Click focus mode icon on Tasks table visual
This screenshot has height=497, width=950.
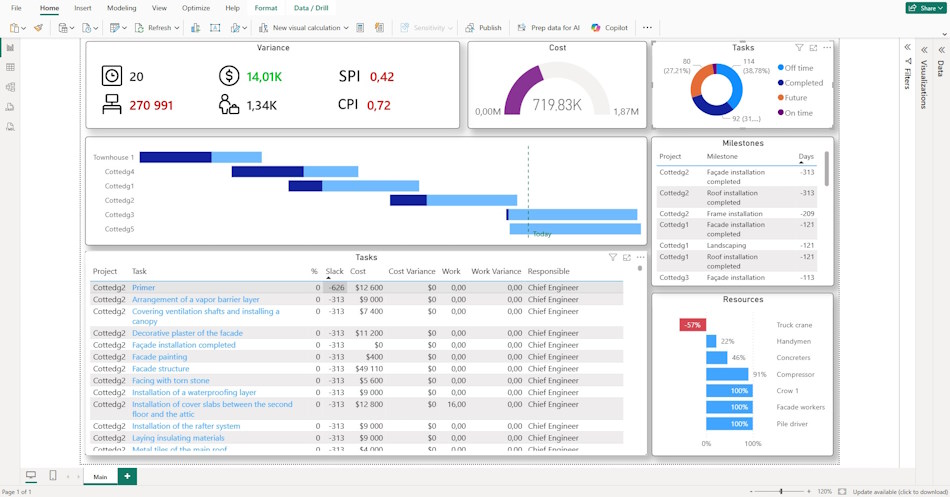626,258
